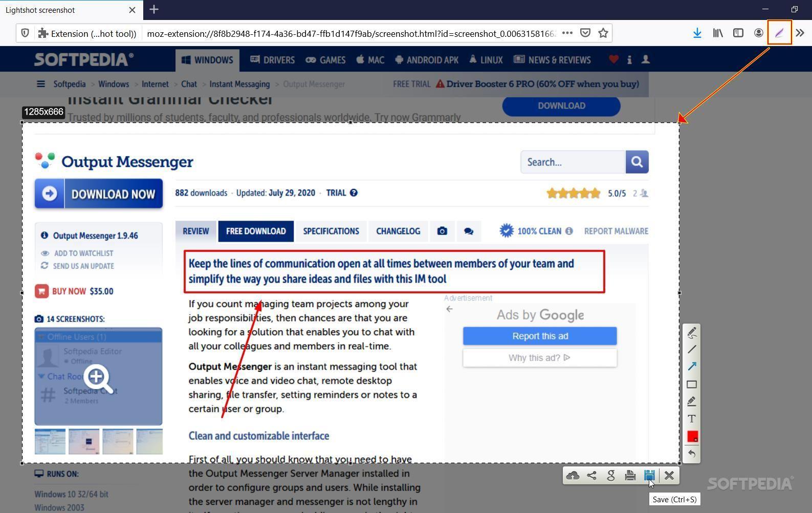Open the red color picker swatch
Viewport: 812px width, 513px height.
(692, 436)
